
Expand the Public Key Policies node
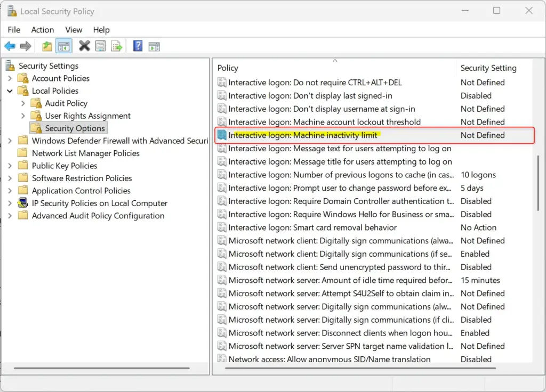click(10, 166)
